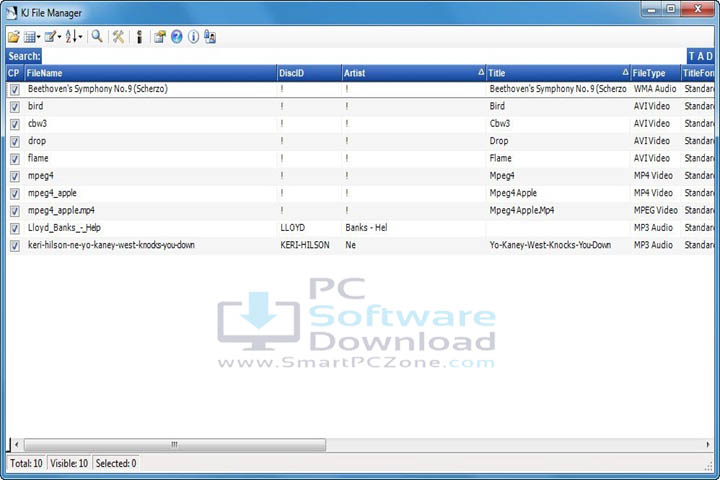The height and width of the screenshot is (480, 720).
Task: Click the T A D button
Action: pyautogui.click(x=700, y=56)
